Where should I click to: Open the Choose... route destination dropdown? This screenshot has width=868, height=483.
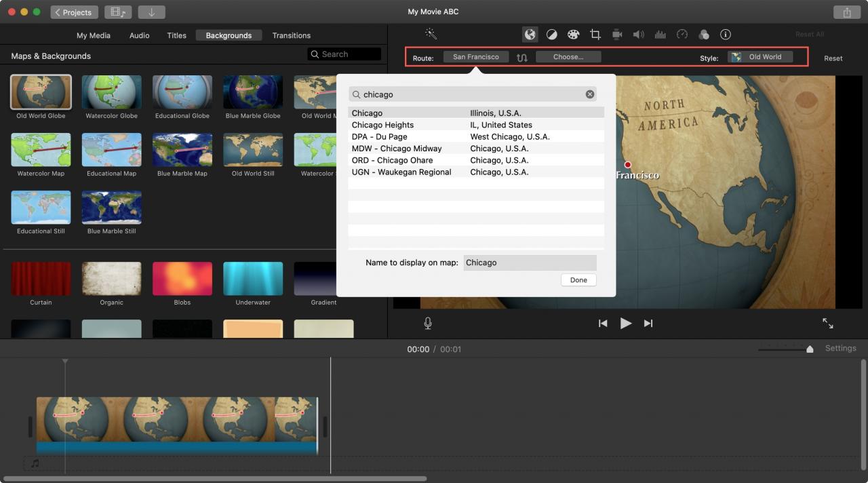[568, 57]
